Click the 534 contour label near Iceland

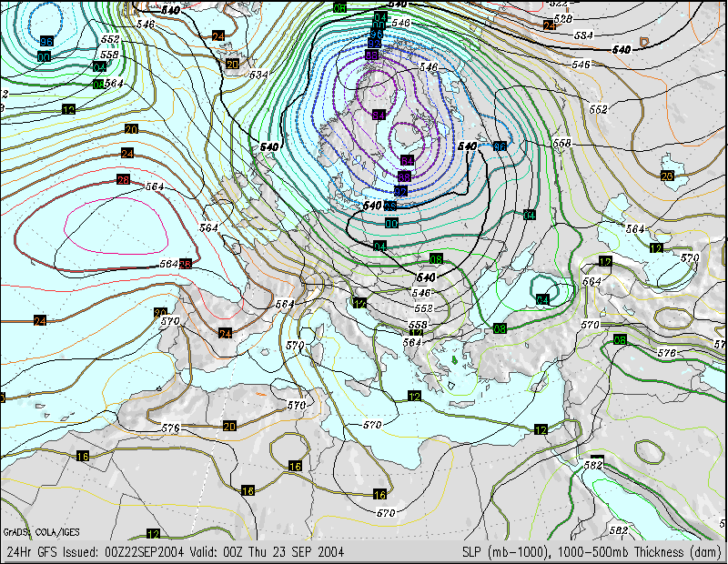(259, 74)
